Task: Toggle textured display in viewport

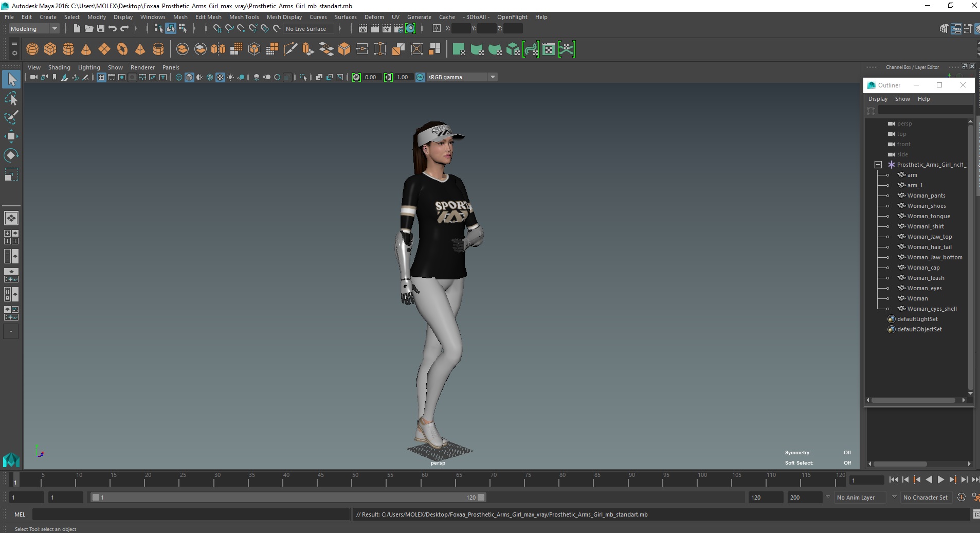Action: [220, 77]
